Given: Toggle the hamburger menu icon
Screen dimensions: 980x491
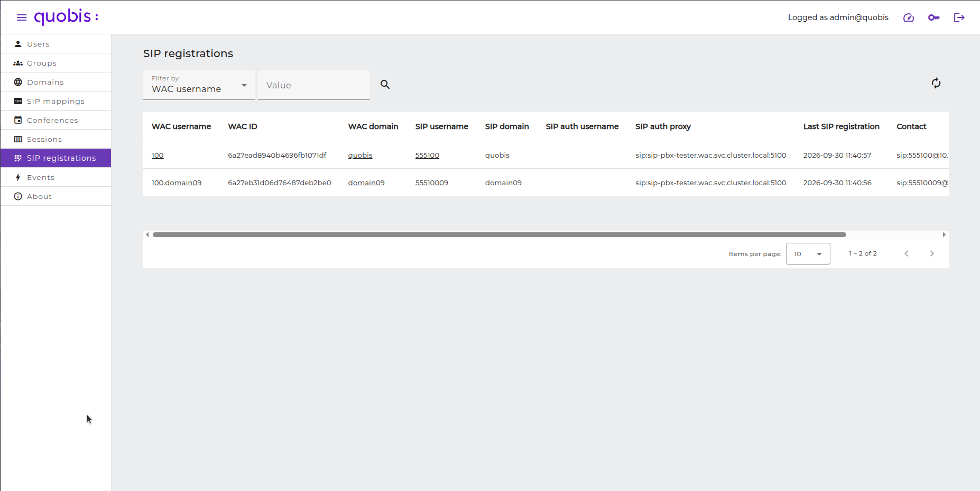Looking at the screenshot, I should pos(22,17).
